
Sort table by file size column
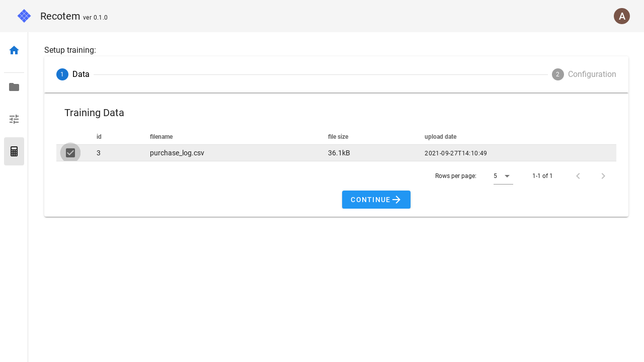tap(338, 137)
